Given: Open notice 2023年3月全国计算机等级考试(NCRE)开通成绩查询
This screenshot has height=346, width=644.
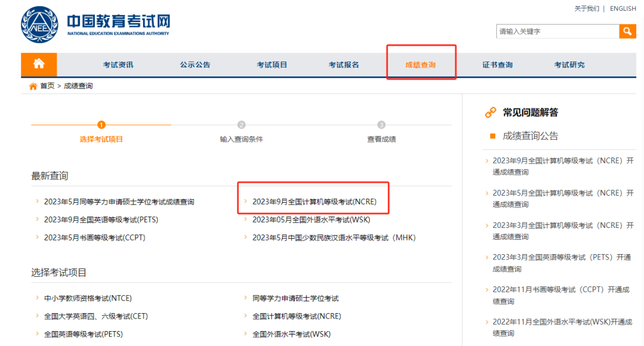Looking at the screenshot, I should [563, 231].
